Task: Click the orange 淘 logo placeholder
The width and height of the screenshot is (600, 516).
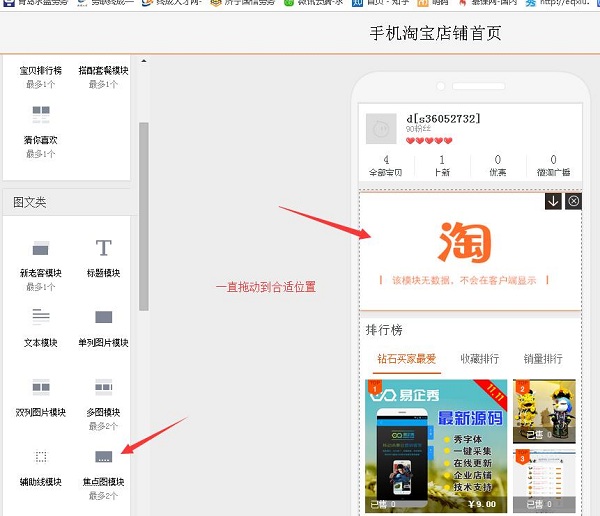Action: click(x=465, y=242)
